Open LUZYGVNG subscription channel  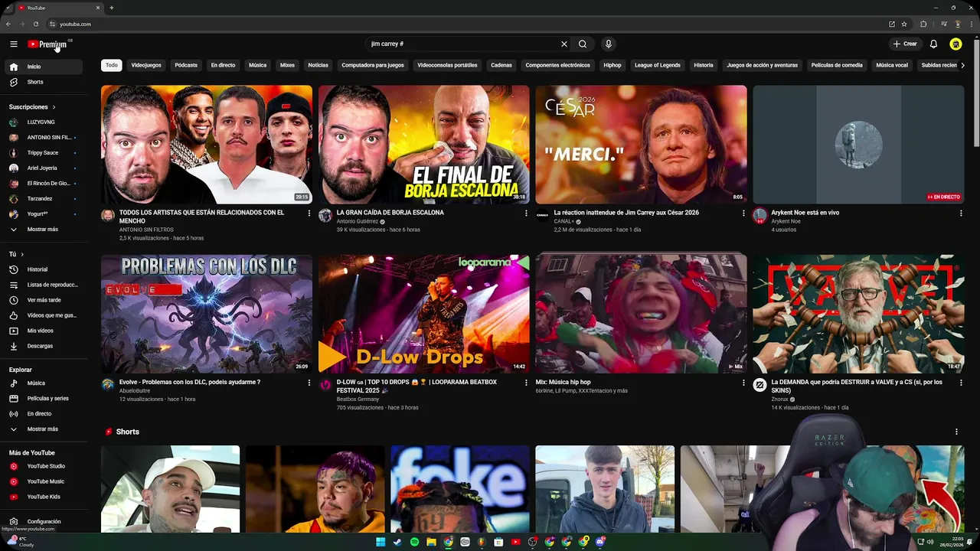pos(42,122)
